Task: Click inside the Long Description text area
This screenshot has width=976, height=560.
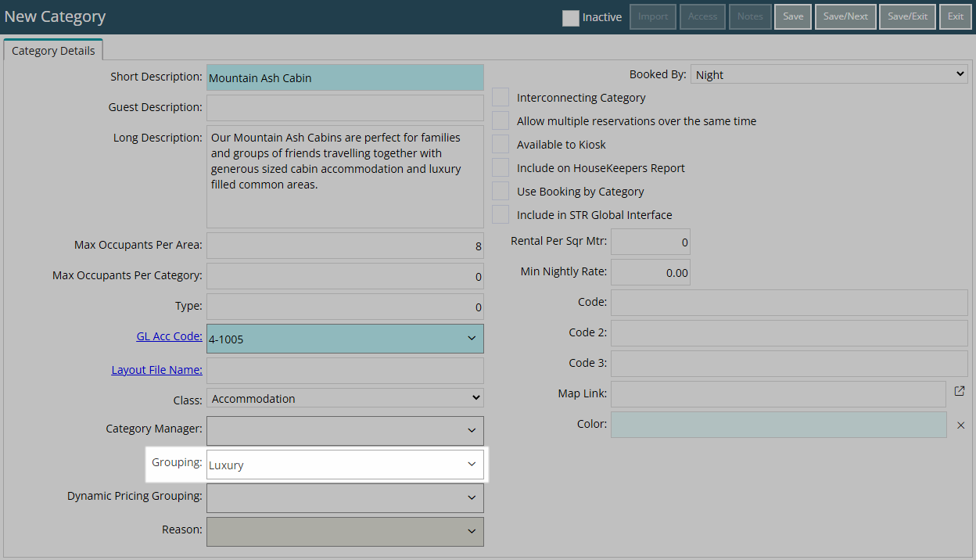Action: click(x=345, y=177)
